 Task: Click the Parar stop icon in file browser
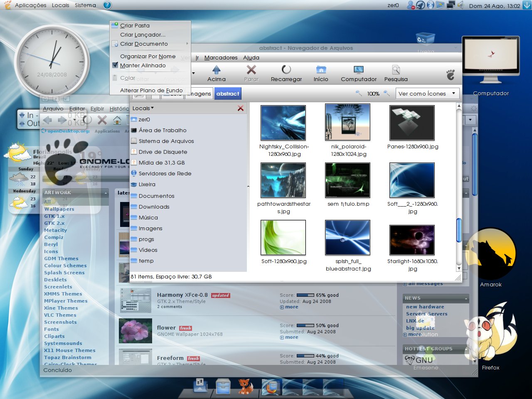tap(251, 69)
